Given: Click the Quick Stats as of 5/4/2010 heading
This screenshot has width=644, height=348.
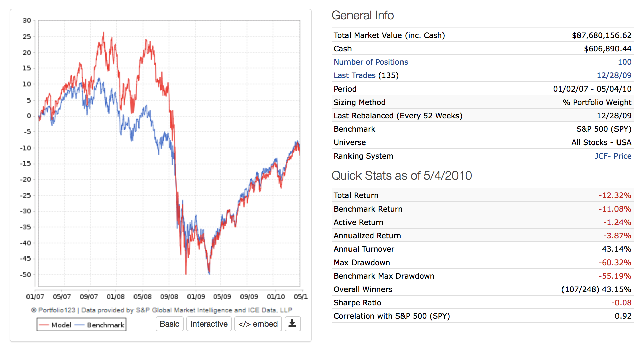Looking at the screenshot, I should coord(401,176).
